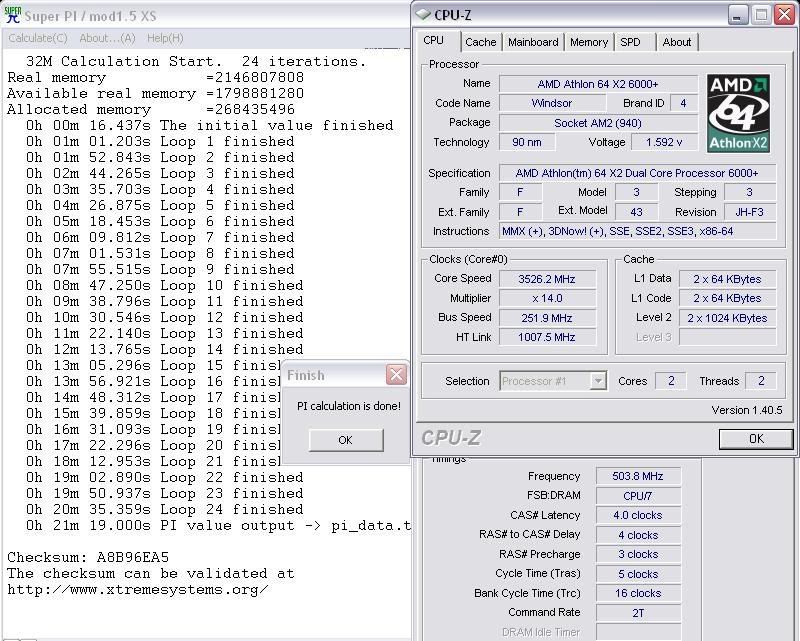The width and height of the screenshot is (800, 641).
Task: Click the xtremesystems.org URL text
Action: [x=138, y=589]
